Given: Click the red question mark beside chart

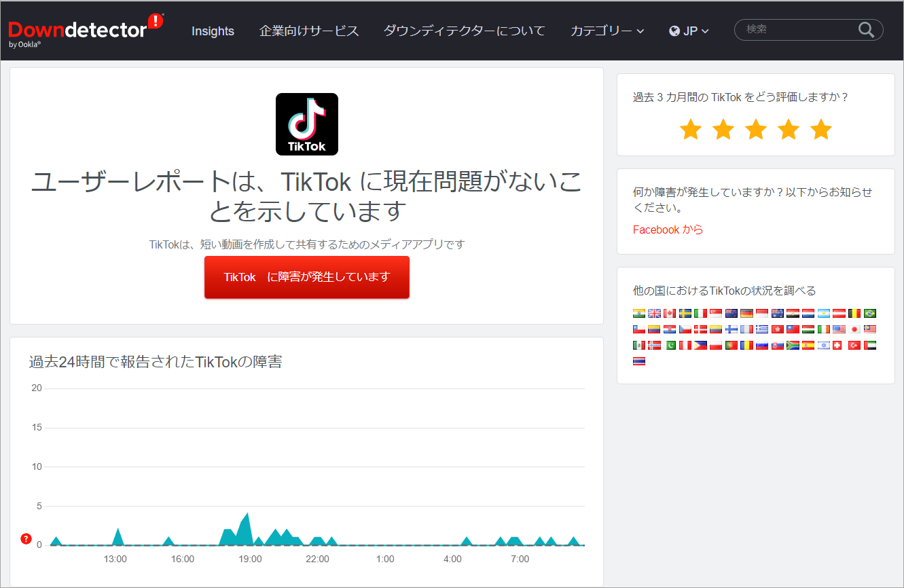Looking at the screenshot, I should 26,539.
